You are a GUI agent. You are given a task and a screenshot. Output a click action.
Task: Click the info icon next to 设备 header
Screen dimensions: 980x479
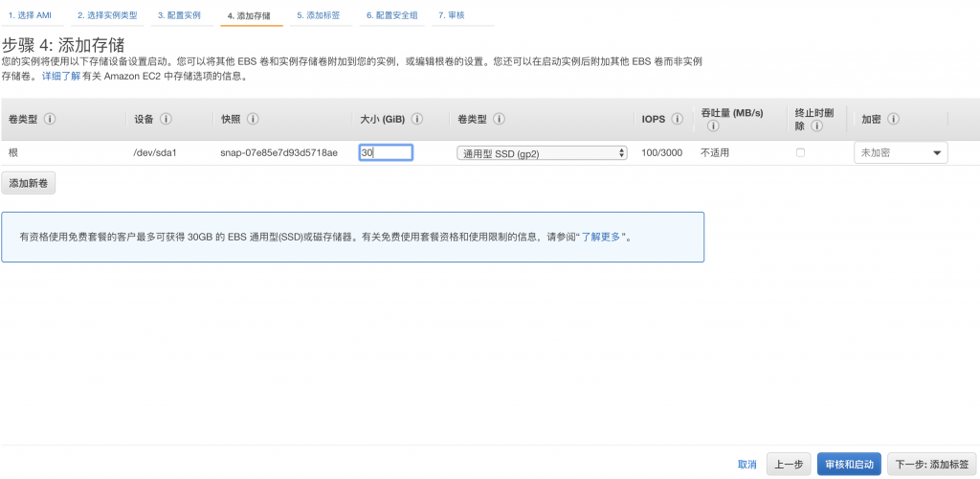pos(167,119)
